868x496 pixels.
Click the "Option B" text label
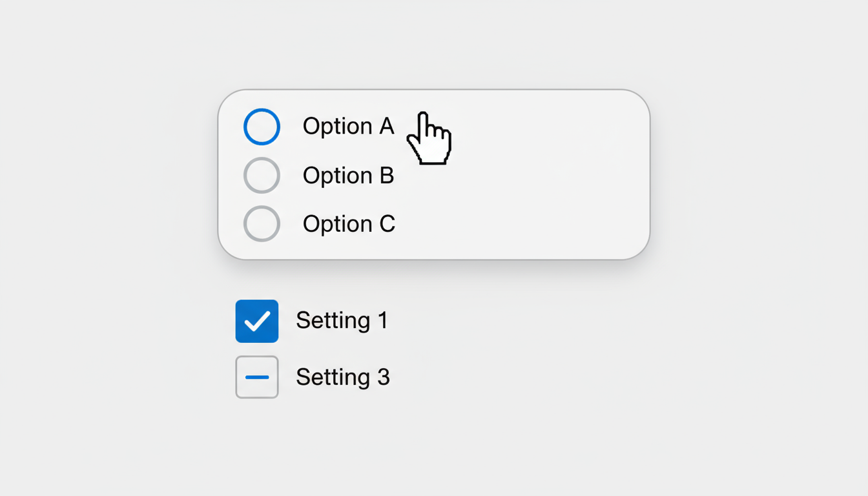(348, 176)
